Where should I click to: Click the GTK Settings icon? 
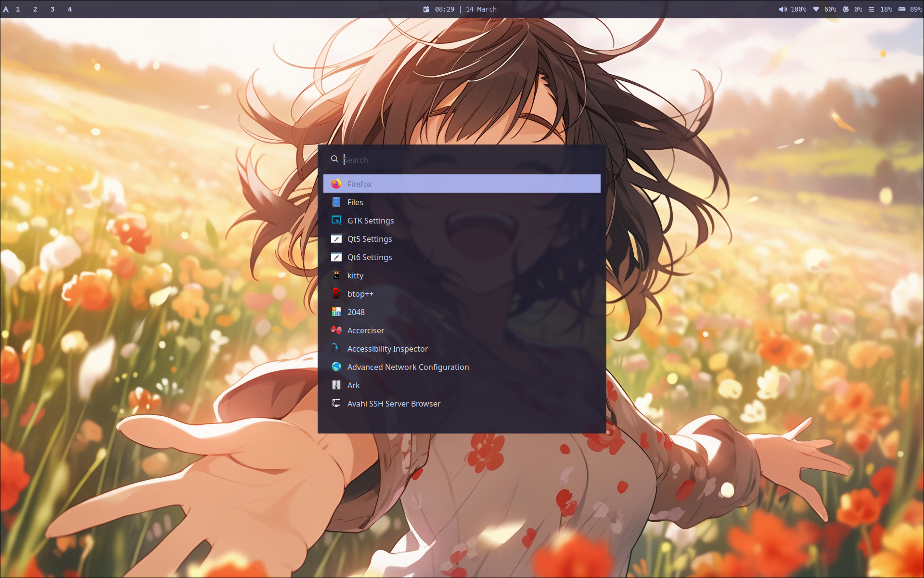click(336, 220)
